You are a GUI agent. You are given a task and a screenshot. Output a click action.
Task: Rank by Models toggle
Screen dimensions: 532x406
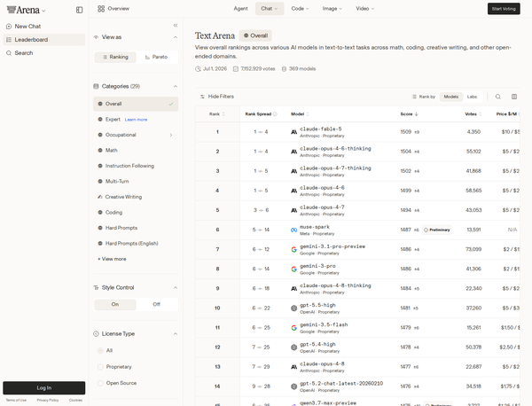pos(451,97)
